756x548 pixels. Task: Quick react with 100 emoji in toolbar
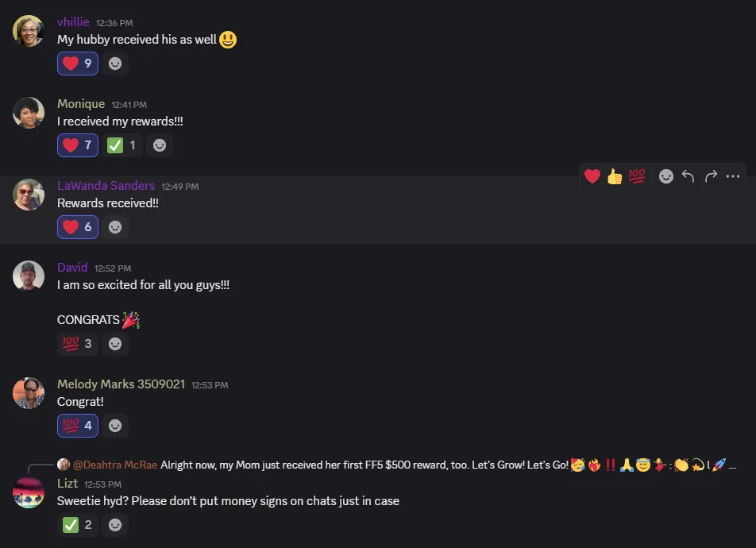click(x=637, y=176)
